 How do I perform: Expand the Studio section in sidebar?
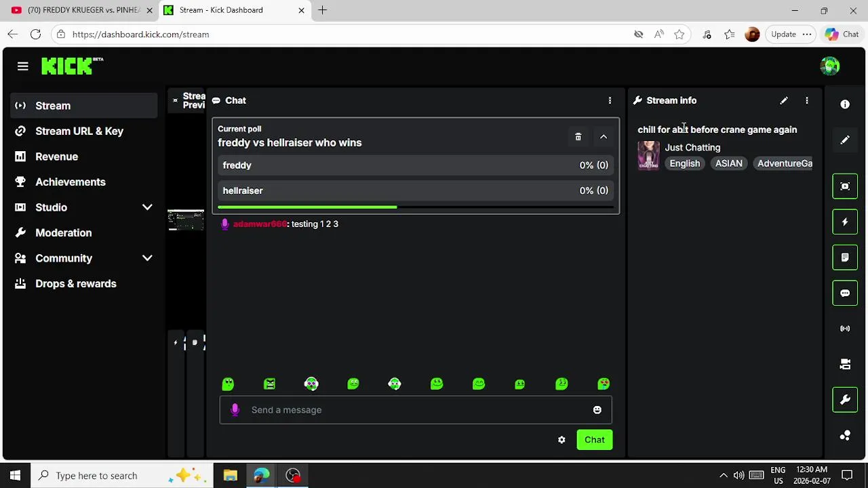[147, 207]
